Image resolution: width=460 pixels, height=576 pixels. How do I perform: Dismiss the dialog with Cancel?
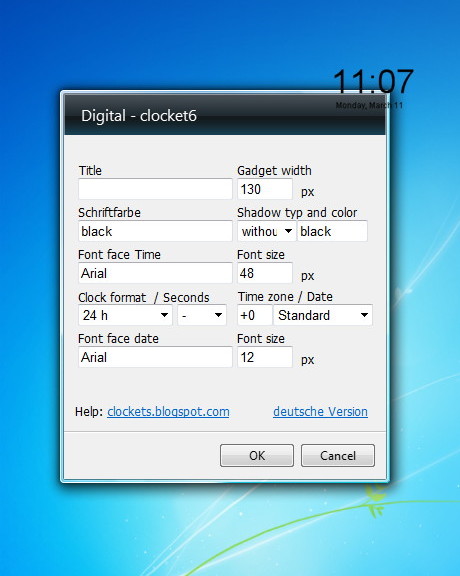[338, 456]
